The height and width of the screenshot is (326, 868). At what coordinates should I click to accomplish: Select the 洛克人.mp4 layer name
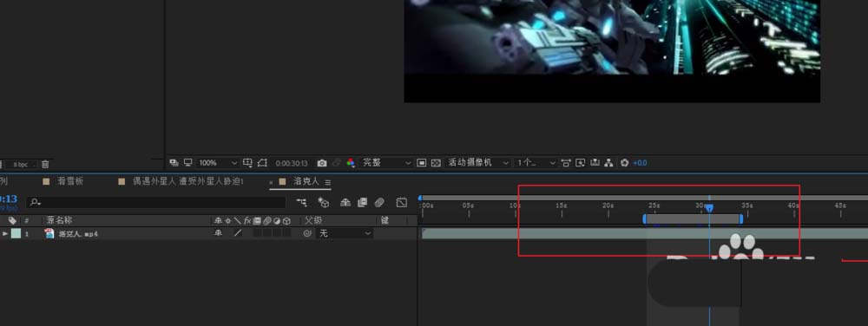(x=78, y=234)
